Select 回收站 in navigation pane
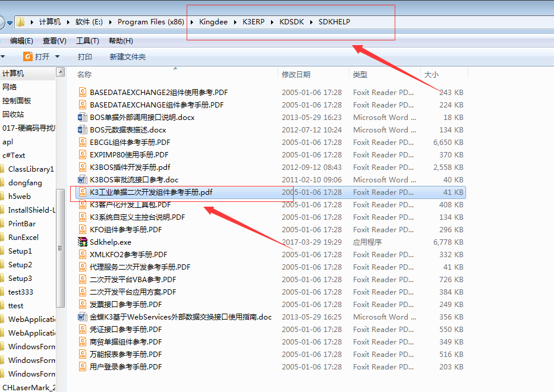Image resolution: width=554 pixels, height=392 pixels. tap(12, 115)
